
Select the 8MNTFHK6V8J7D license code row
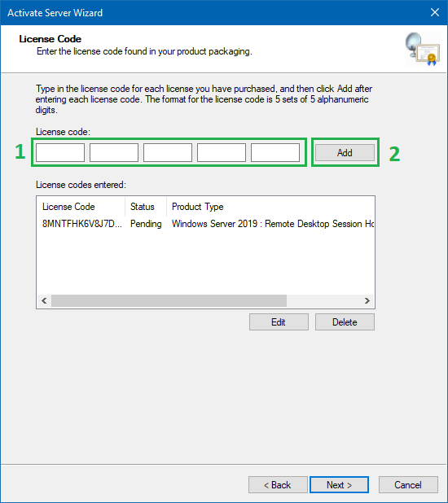pos(205,224)
